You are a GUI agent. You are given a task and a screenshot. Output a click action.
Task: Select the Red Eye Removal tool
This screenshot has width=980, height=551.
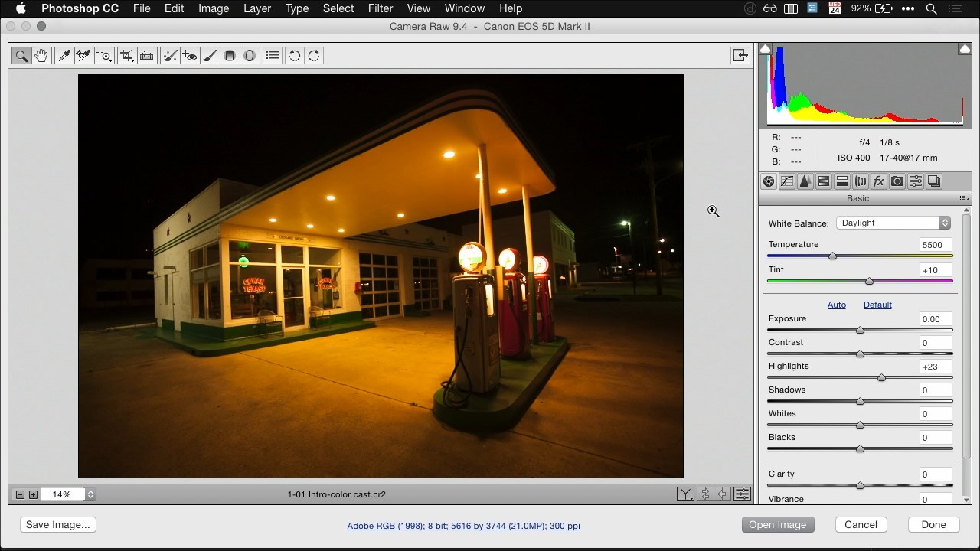pyautogui.click(x=190, y=55)
